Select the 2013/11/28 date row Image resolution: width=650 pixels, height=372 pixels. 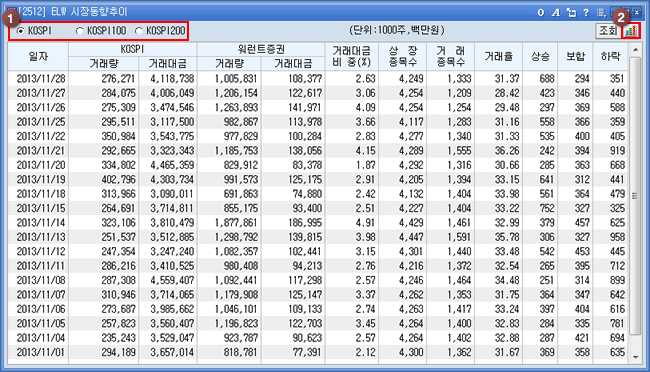point(318,79)
